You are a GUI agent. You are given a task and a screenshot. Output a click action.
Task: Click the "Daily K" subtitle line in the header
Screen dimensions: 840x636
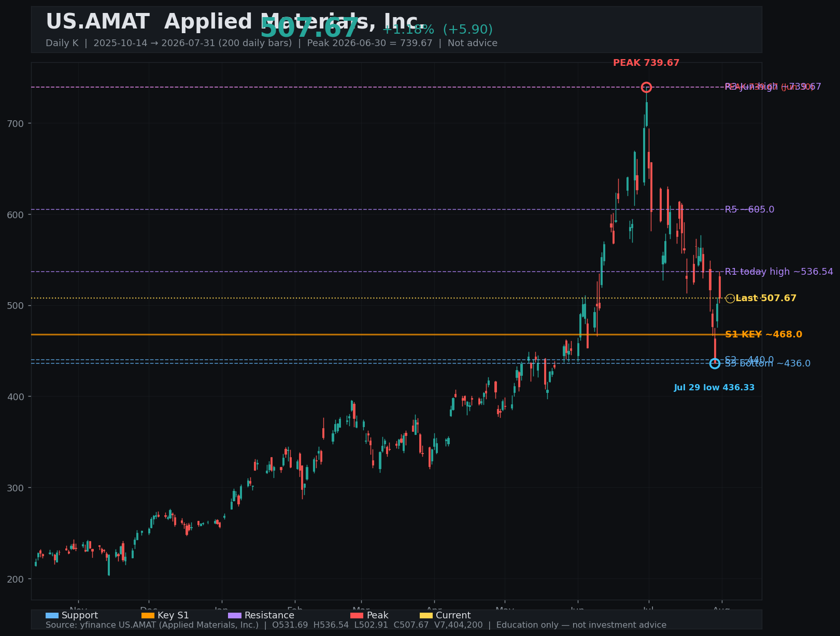[272, 43]
